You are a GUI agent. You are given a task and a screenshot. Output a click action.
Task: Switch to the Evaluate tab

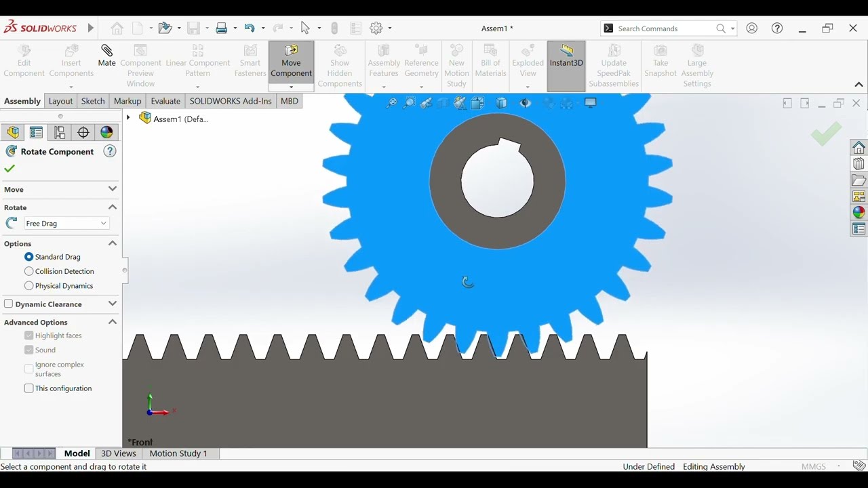[165, 101]
